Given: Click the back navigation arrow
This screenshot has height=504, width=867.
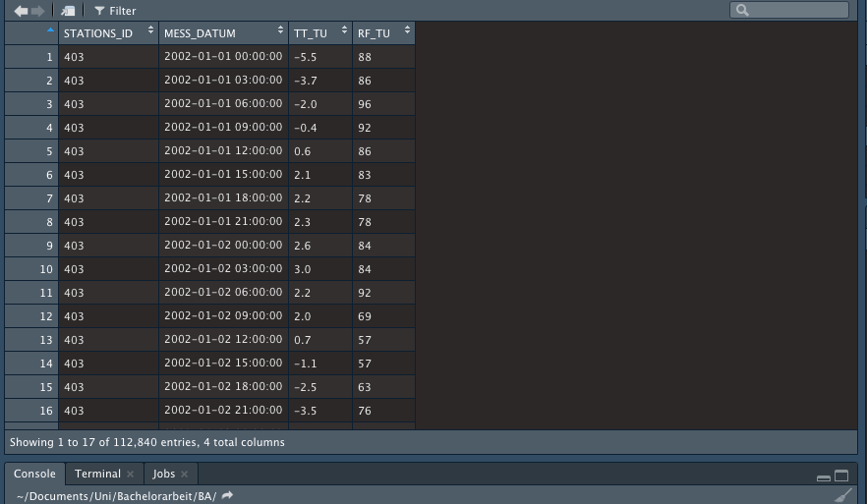Looking at the screenshot, I should 21,11.
